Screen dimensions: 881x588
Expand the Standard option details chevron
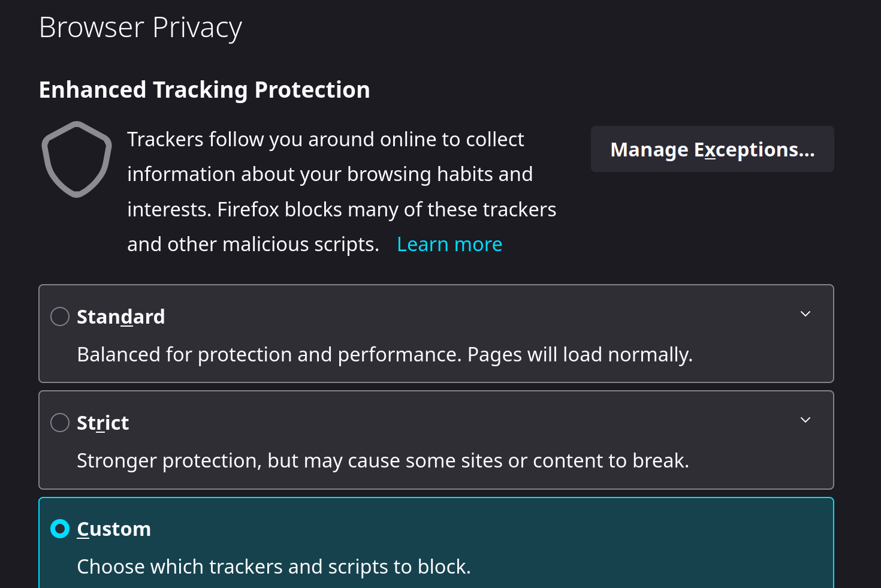click(x=805, y=314)
